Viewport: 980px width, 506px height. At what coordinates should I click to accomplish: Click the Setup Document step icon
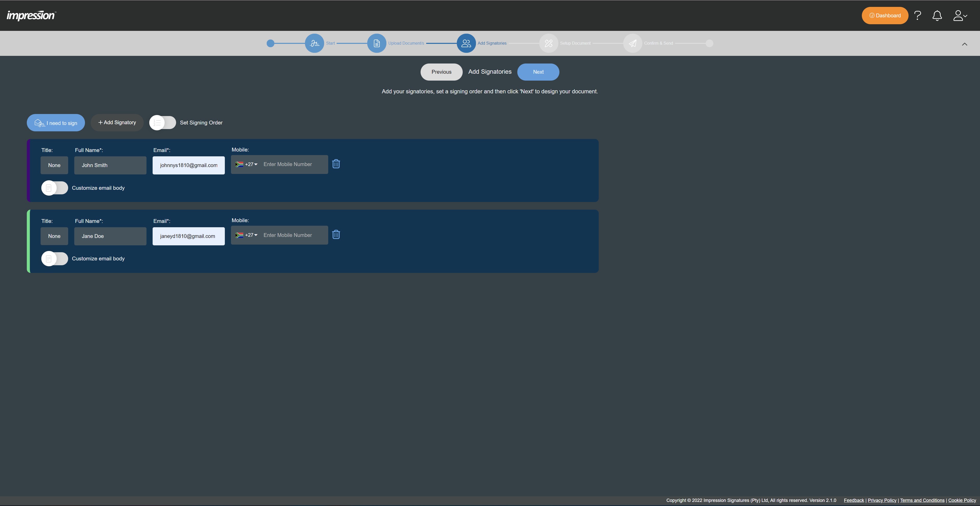548,43
